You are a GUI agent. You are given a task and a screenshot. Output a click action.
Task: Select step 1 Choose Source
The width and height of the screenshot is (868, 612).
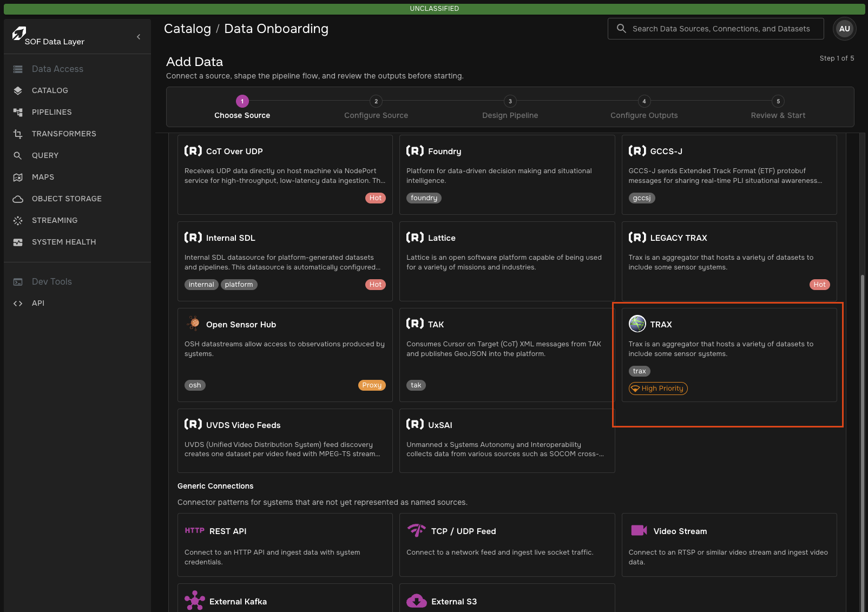tap(242, 108)
